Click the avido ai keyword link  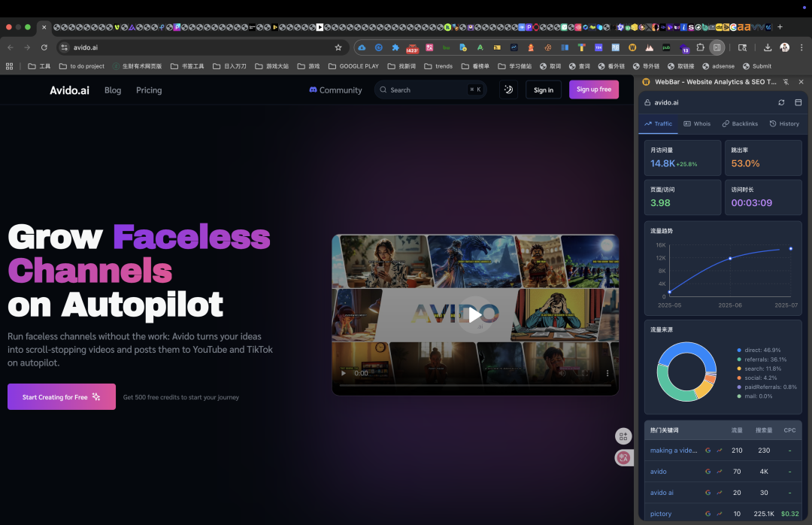[x=662, y=493]
